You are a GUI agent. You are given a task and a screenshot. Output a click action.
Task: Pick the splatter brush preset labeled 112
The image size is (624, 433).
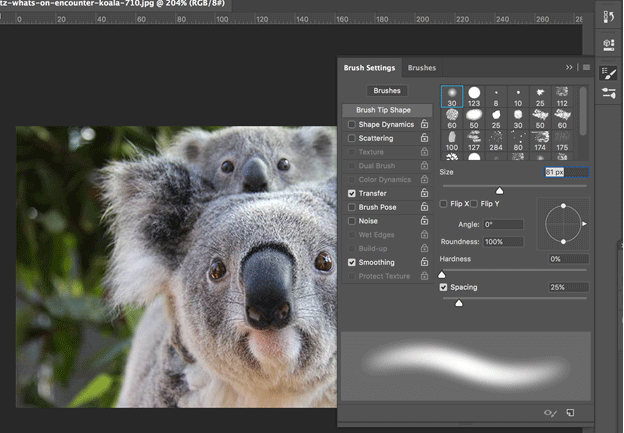coord(562,97)
